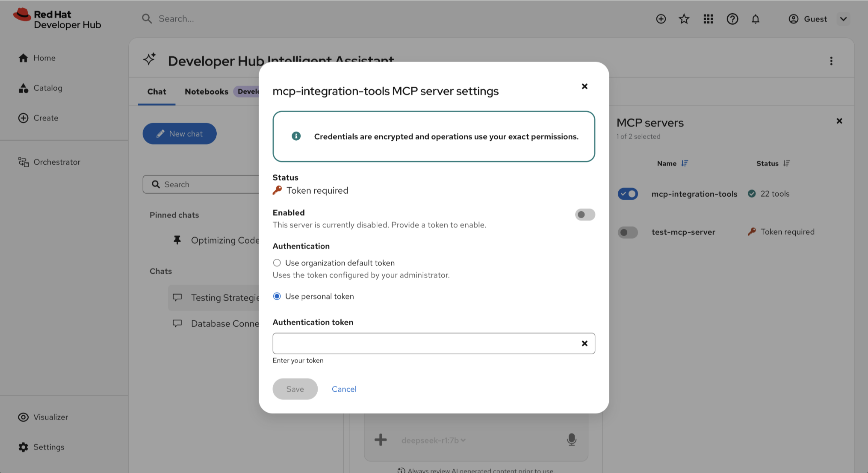Open the application launcher grid icon

click(x=708, y=19)
